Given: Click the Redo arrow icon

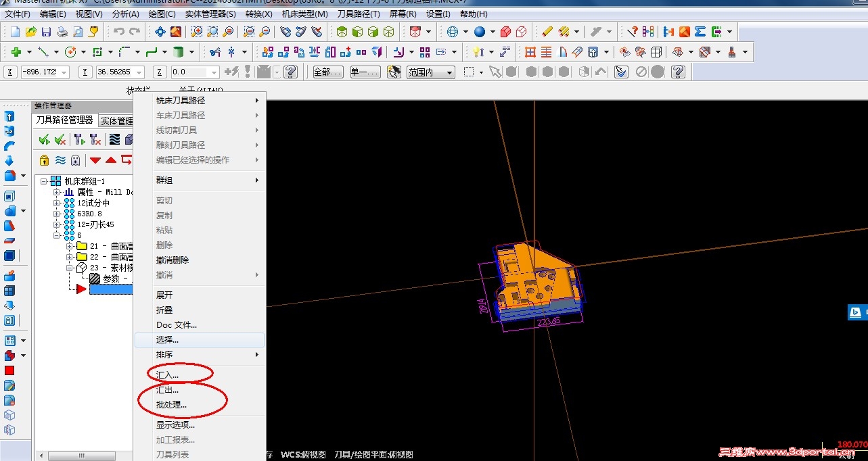Looking at the screenshot, I should click(x=135, y=31).
